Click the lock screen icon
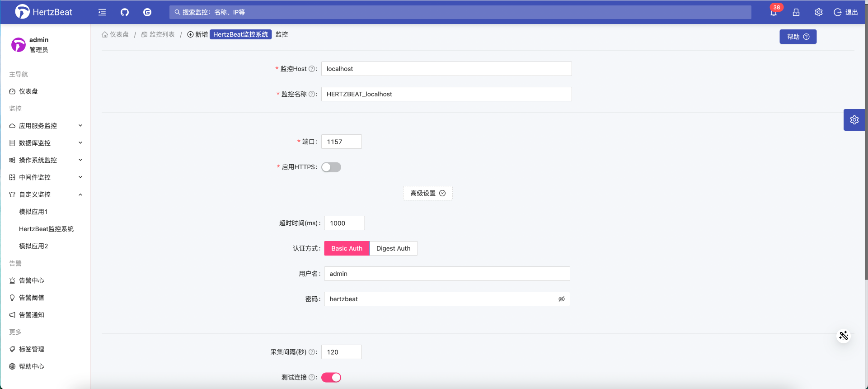 click(796, 12)
